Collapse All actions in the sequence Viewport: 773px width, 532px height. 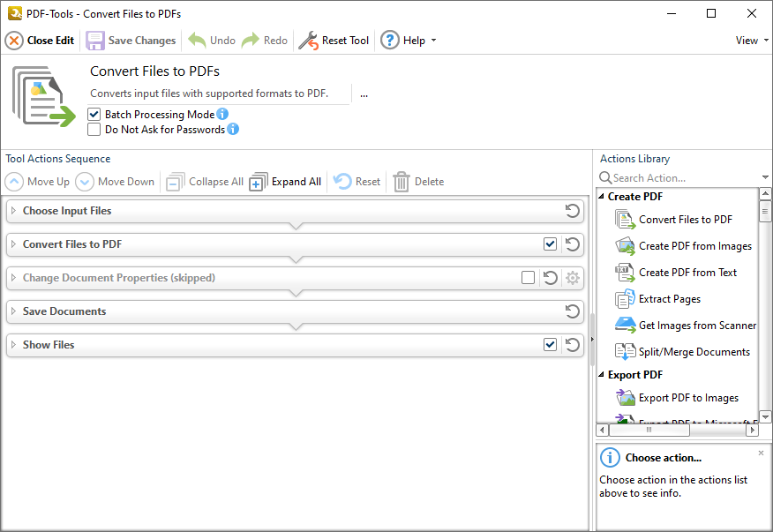click(x=205, y=182)
